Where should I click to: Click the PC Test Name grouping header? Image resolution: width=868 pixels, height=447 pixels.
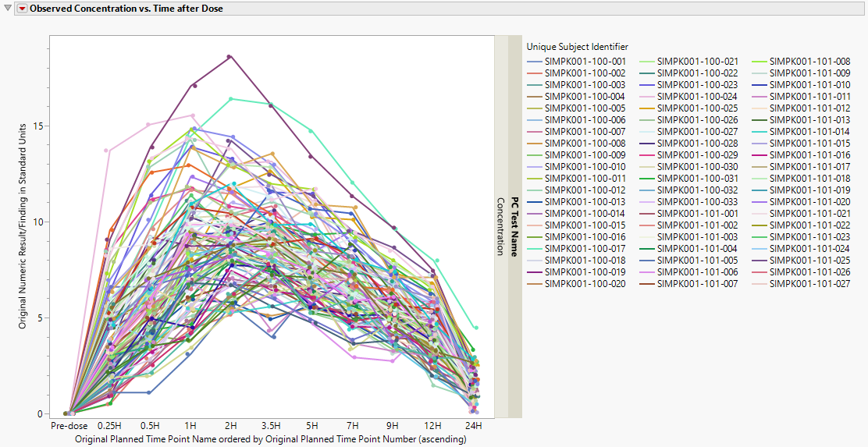tap(514, 226)
